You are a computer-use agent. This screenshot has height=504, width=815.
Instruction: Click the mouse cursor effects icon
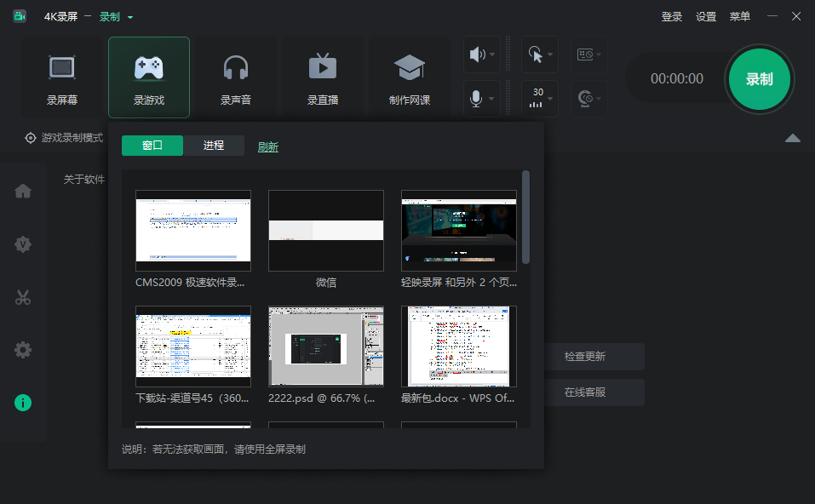(537, 54)
